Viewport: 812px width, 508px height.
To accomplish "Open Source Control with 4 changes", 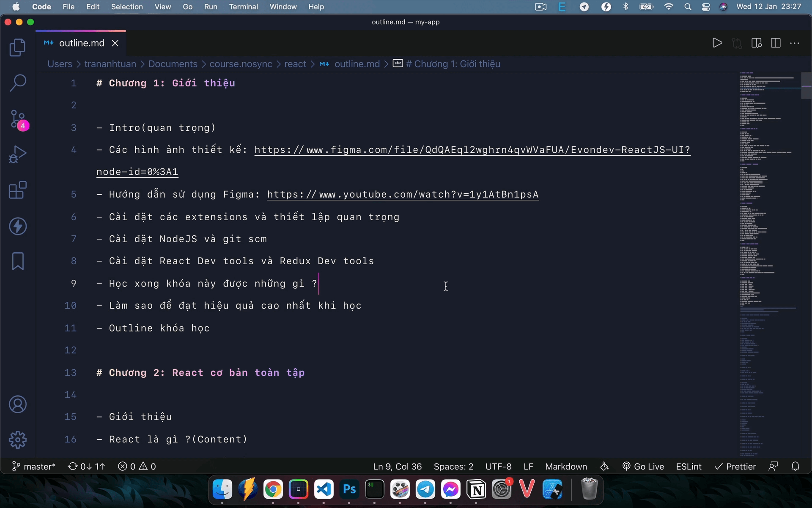I will coord(17,119).
